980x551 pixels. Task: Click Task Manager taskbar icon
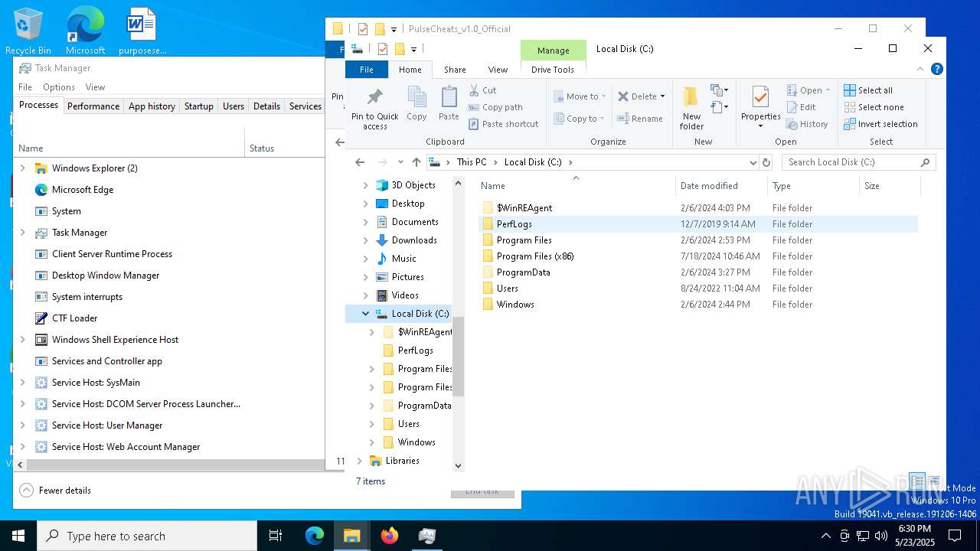427,536
